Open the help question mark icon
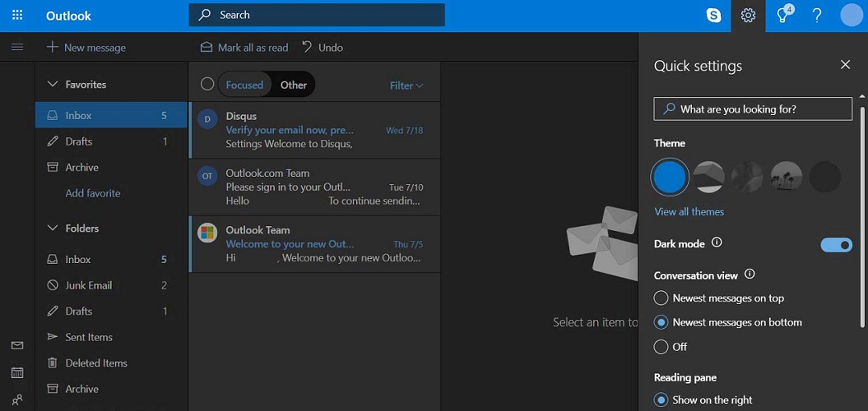Image resolution: width=868 pixels, height=411 pixels. 816,16
